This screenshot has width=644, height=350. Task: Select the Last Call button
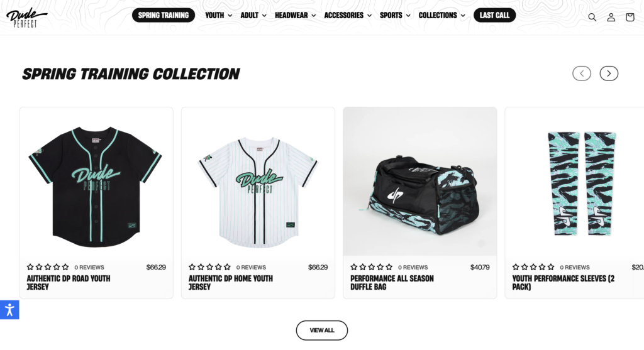[494, 15]
